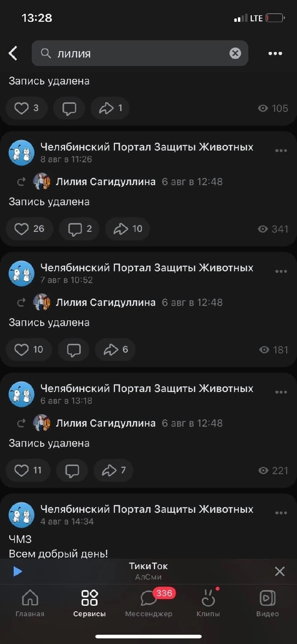Image resolution: width=297 pixels, height=644 pixels.
Task: Go to the Главная tab
Action: 30,603
